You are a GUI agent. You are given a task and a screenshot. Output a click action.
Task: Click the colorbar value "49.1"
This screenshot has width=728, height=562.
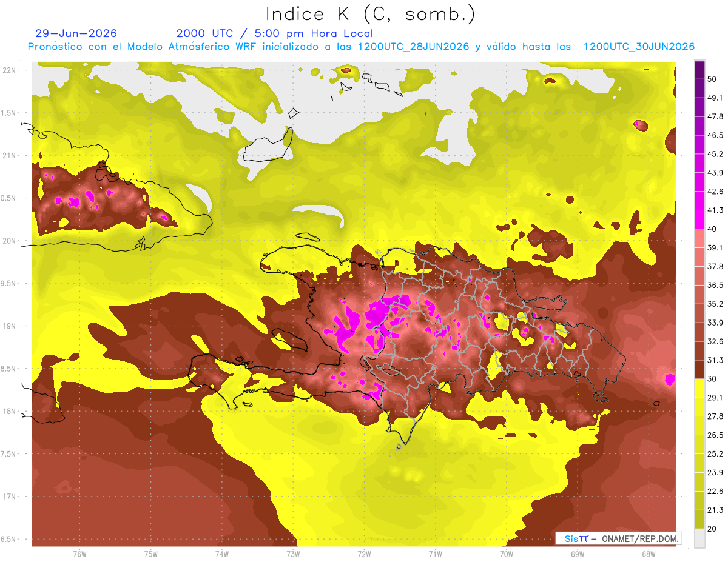click(x=715, y=98)
